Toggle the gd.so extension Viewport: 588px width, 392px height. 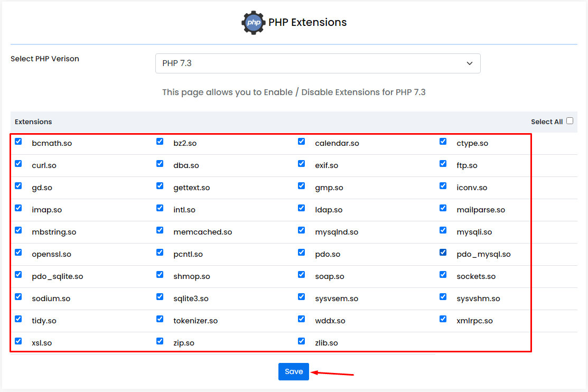18,185
